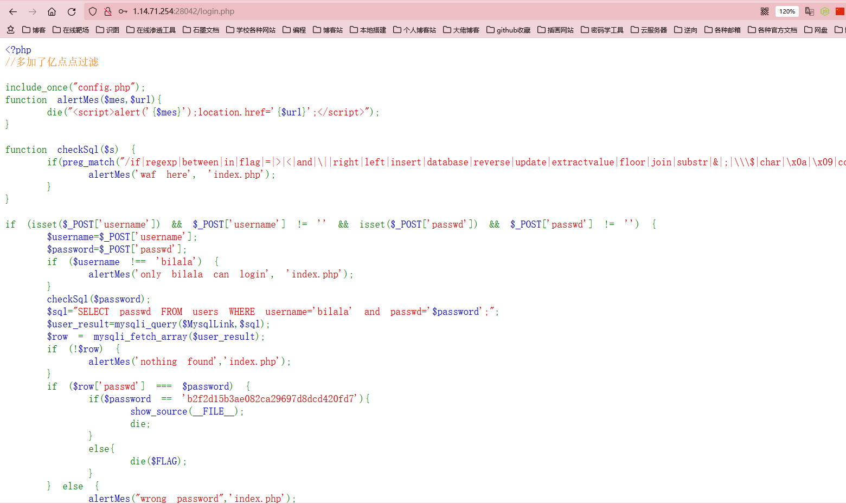Click the saved password key icon
Screen dimensions: 846x504
[123, 11]
